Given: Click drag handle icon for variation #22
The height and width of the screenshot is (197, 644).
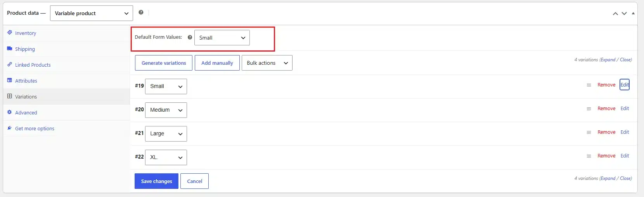Looking at the screenshot, I should pyautogui.click(x=589, y=156).
